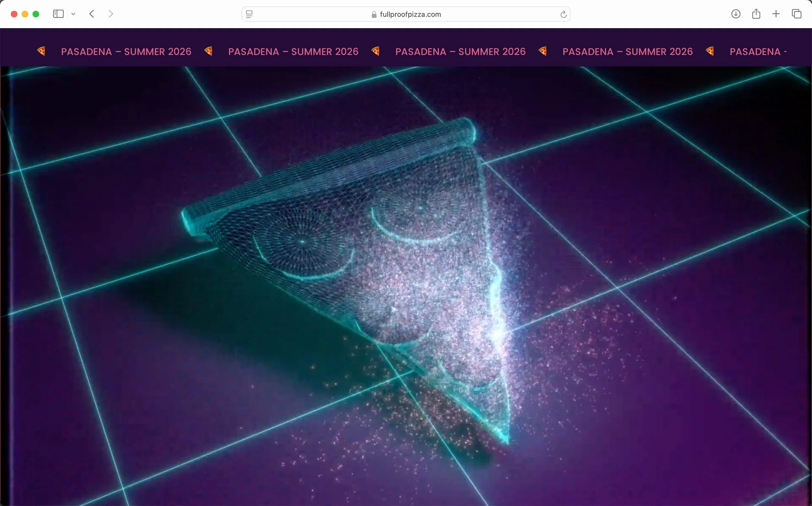Open the page reader menu icon in the address bar
The width and height of the screenshot is (812, 506).
coord(249,14)
